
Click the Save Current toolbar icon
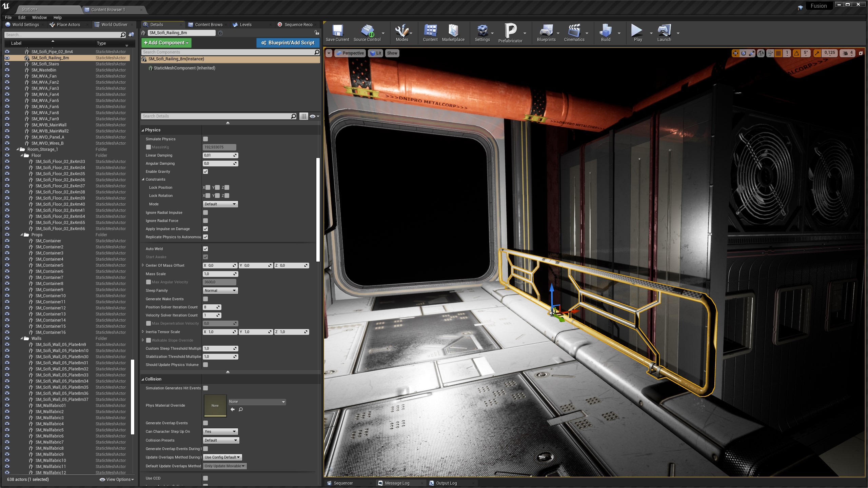[337, 33]
